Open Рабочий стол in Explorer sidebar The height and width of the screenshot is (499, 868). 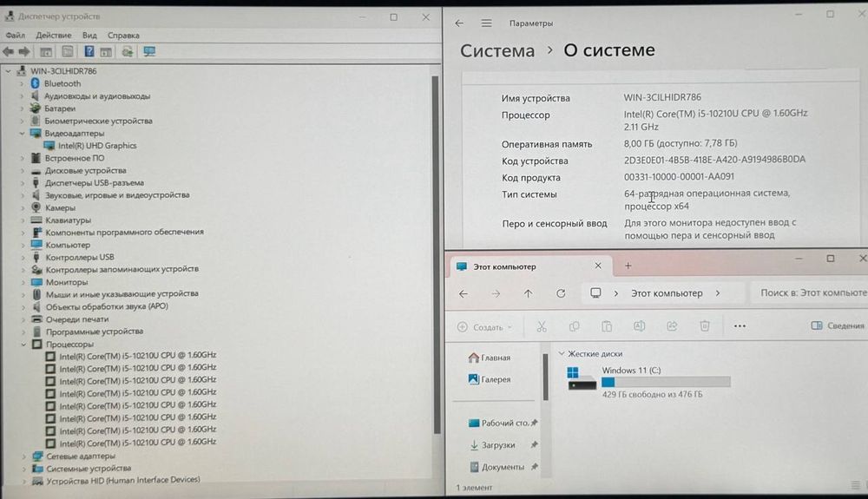(x=503, y=423)
